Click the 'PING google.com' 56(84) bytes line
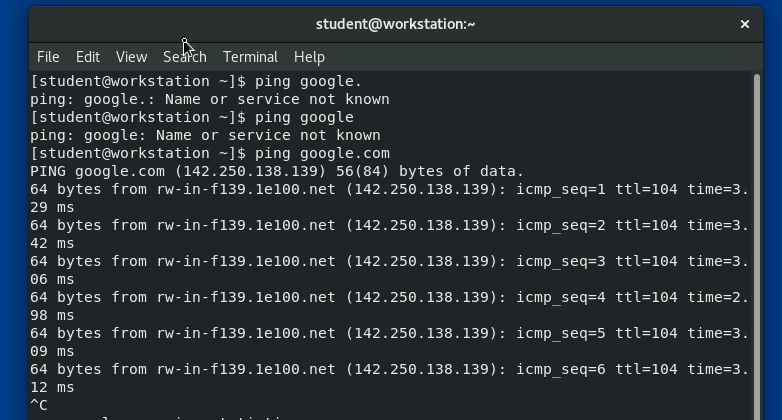Screen dimensions: 782x420 (276, 171)
